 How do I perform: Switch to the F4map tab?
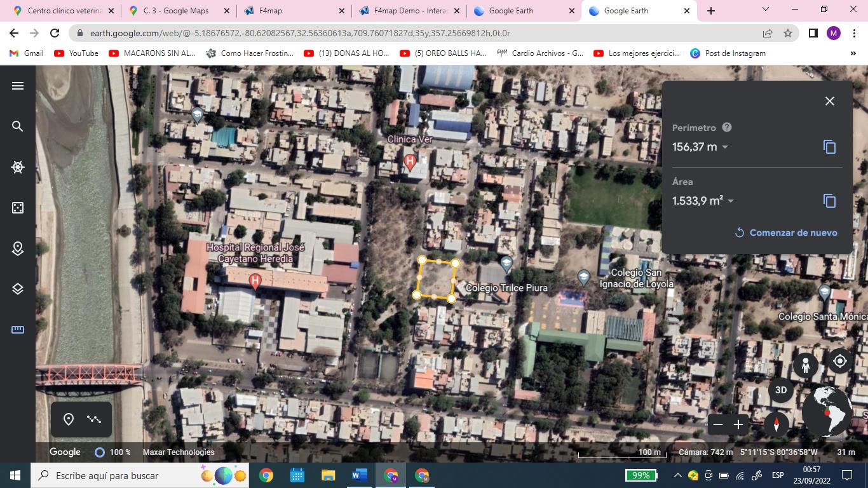pyautogui.click(x=294, y=11)
